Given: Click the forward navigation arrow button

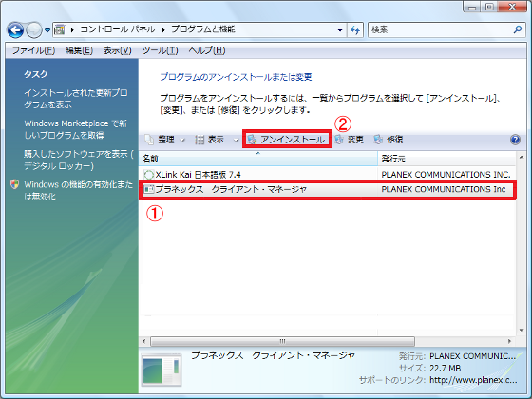Looking at the screenshot, I should click(x=34, y=30).
